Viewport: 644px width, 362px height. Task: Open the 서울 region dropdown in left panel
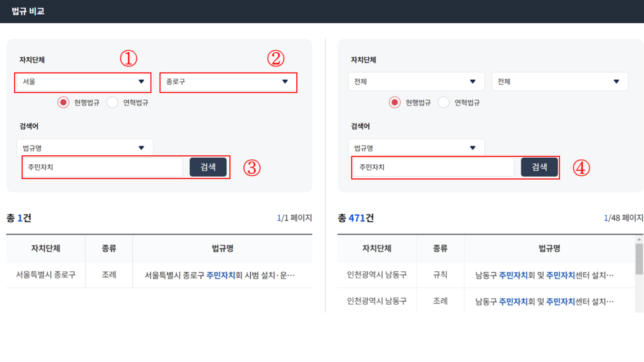tap(83, 82)
